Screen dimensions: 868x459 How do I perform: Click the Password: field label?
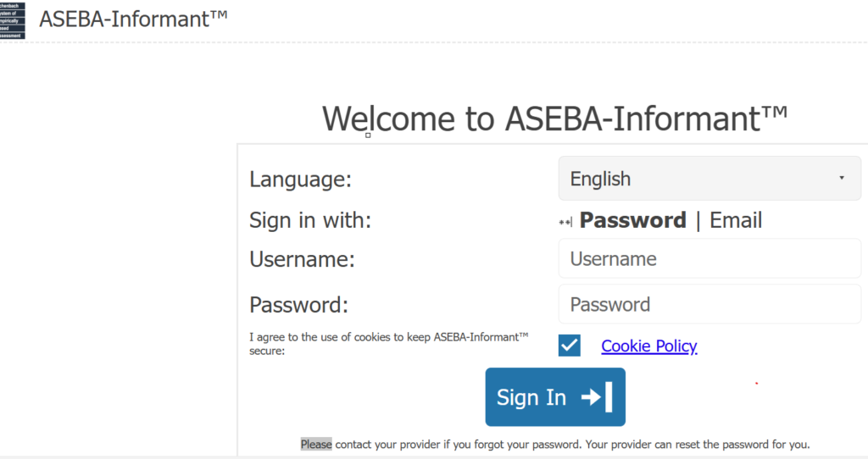[298, 305]
